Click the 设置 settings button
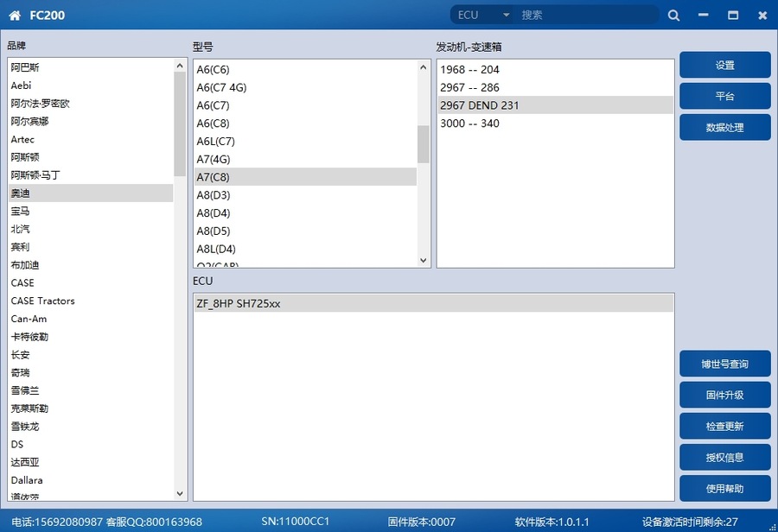Screen dimensions: 778x532 [725, 65]
